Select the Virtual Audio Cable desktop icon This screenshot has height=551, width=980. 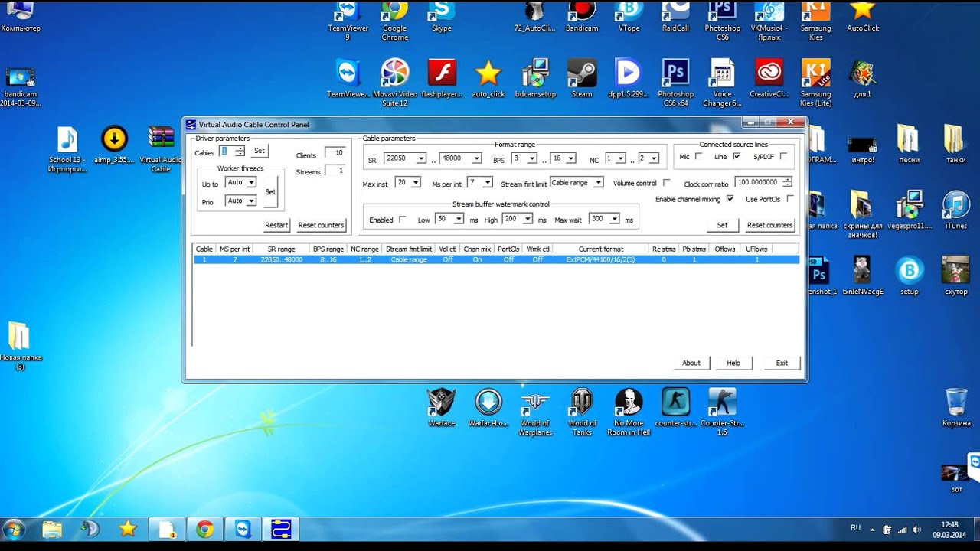point(161,148)
